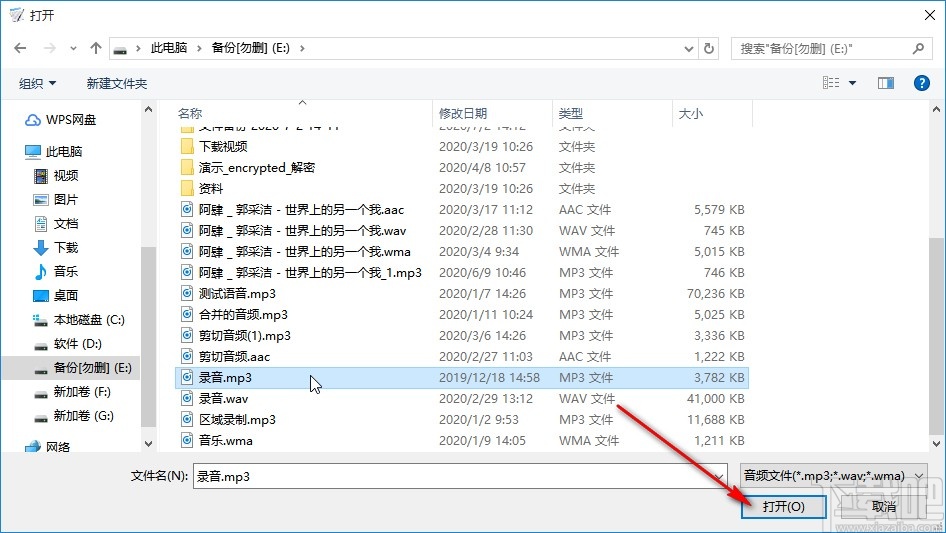Select 剪切音频(1).mp3 file
Screen dimensions: 946x533
(245, 336)
